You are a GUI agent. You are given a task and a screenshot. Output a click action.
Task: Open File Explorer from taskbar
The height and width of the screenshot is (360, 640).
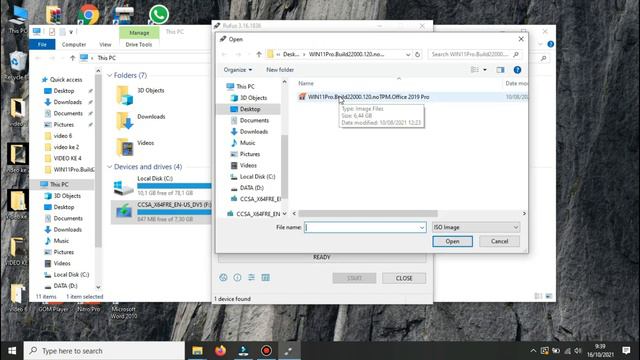pos(198,351)
